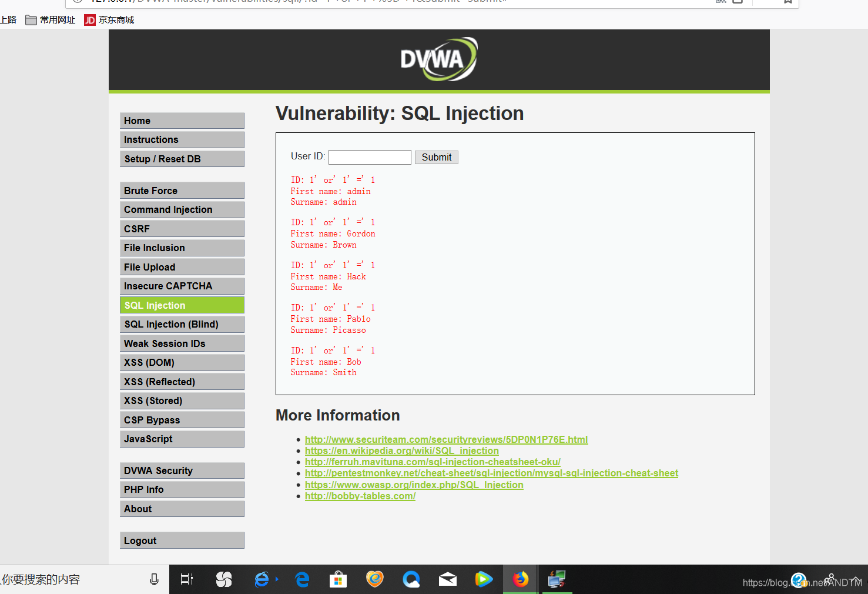Image resolution: width=868 pixels, height=594 pixels.
Task: Click the 'Surname: Picasso' result line
Action: coord(328,330)
